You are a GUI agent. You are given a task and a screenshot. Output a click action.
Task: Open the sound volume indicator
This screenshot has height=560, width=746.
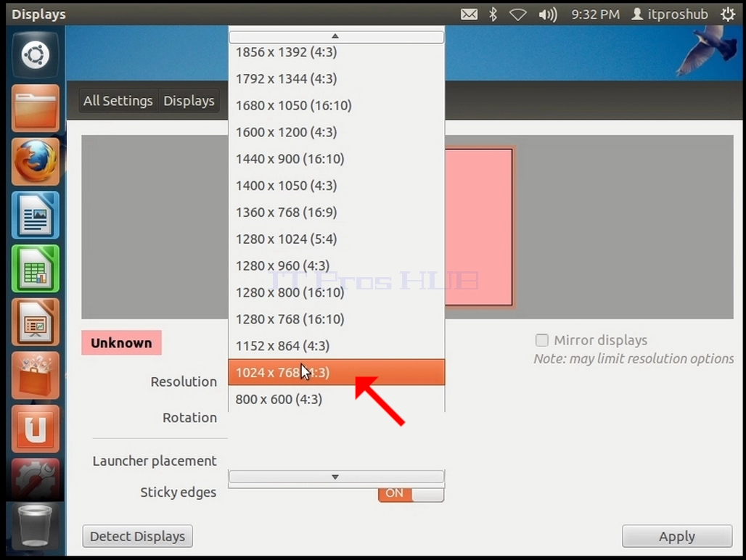click(548, 15)
